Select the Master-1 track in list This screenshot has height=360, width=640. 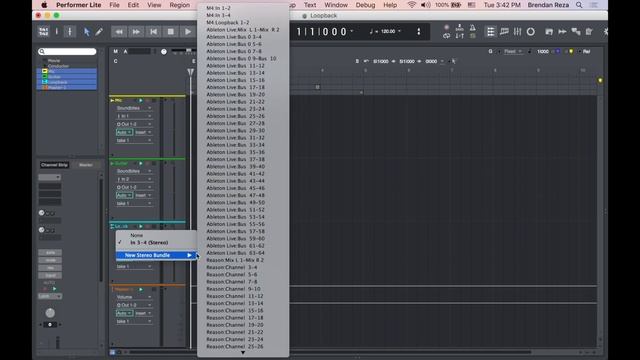67,87
